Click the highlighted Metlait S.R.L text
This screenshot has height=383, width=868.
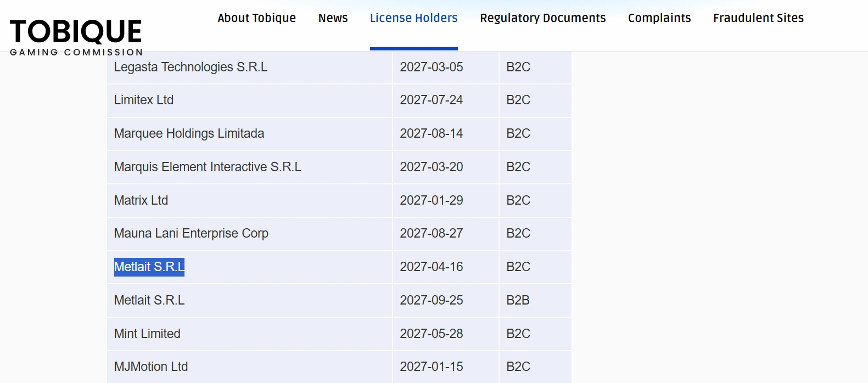[149, 267]
